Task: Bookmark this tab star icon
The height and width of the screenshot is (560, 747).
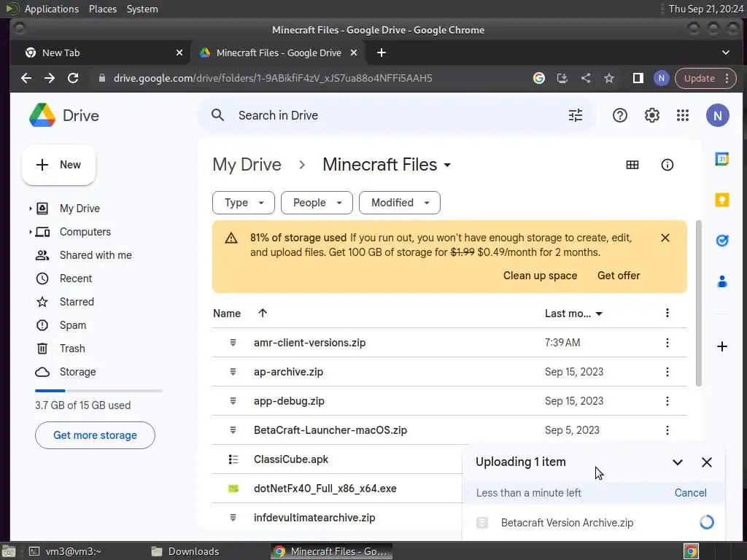Action: [609, 78]
